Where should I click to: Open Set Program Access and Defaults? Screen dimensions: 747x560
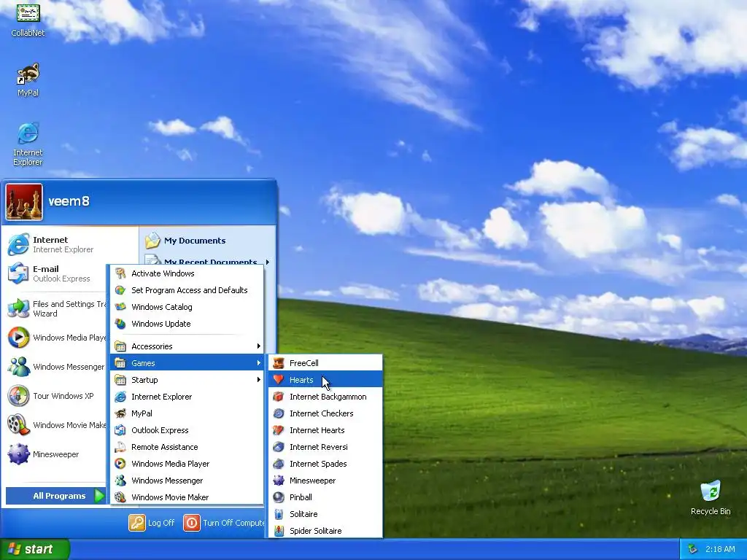point(187,290)
